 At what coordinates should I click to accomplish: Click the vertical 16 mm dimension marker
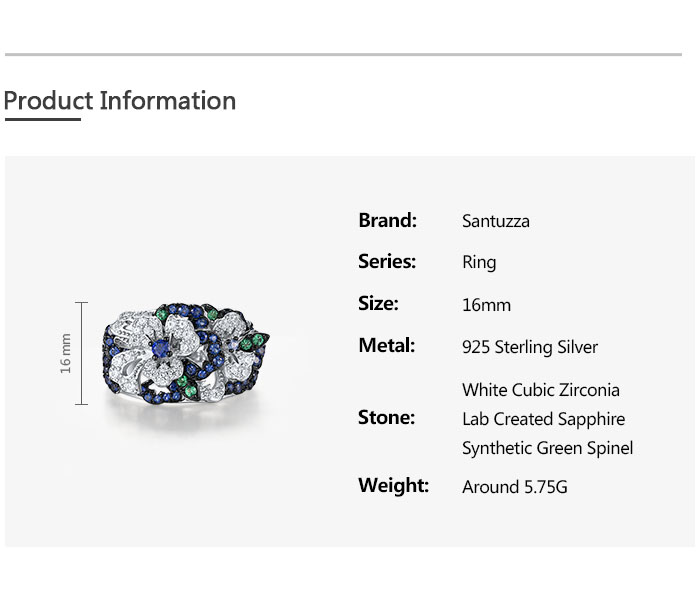click(80, 353)
